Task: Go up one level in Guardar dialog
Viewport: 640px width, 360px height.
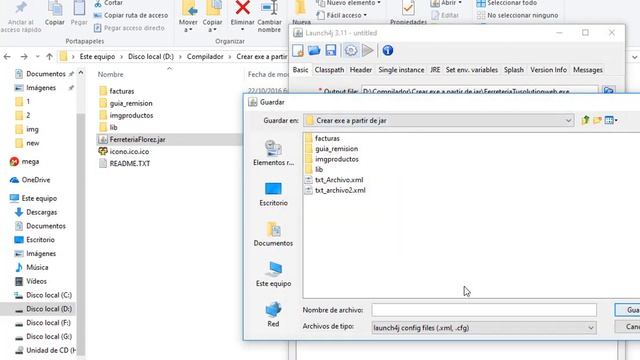Action: tap(586, 120)
